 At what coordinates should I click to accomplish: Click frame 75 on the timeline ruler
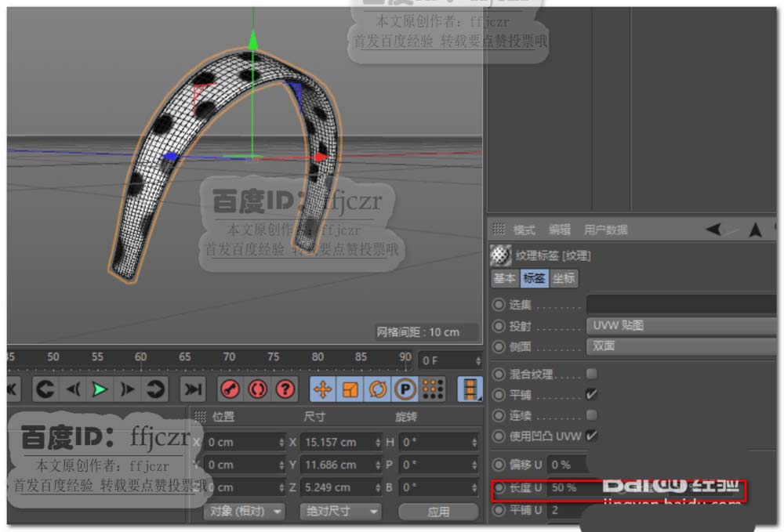click(273, 357)
